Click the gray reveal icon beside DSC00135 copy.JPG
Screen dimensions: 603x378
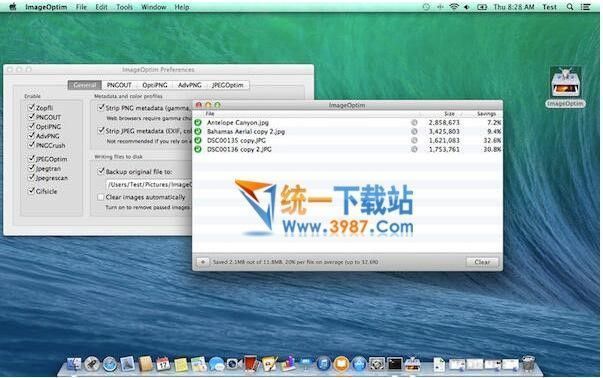[x=414, y=140]
